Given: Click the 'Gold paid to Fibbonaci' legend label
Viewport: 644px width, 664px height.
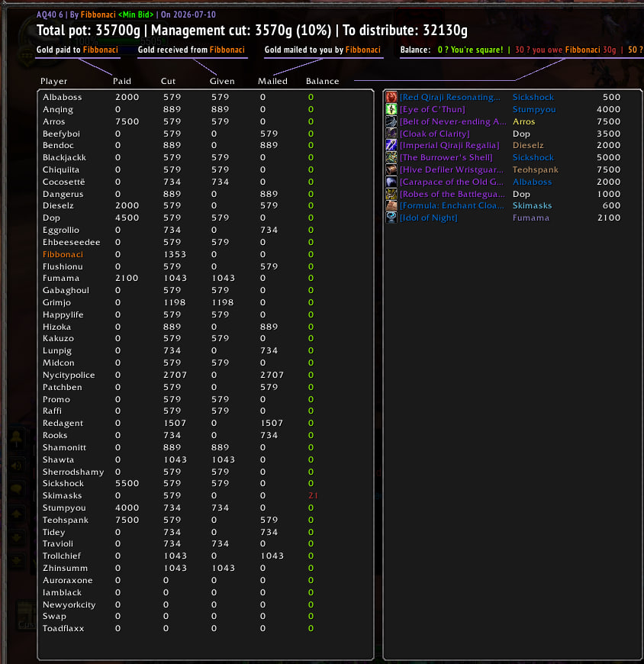Looking at the screenshot, I should (77, 50).
